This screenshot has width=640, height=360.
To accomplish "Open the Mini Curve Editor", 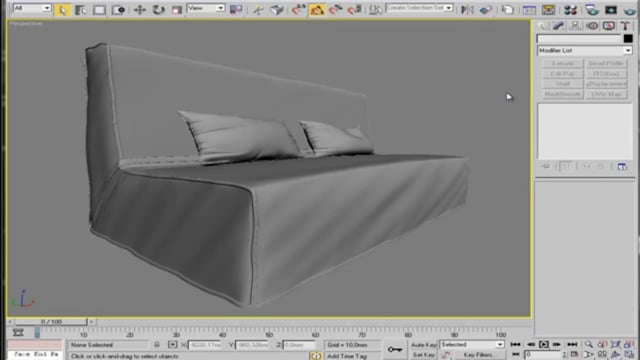I will (18, 333).
